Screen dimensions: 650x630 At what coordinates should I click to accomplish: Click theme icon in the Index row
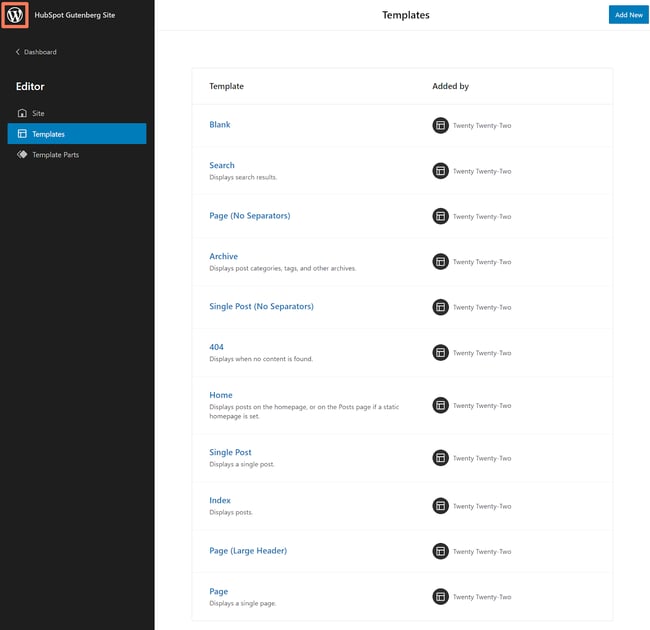pos(440,506)
